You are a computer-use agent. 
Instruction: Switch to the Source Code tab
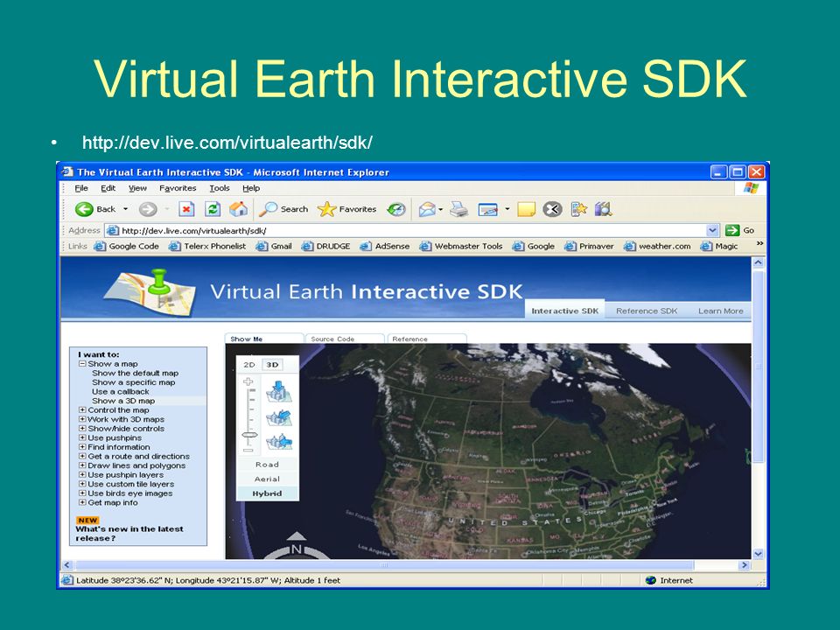pos(345,339)
